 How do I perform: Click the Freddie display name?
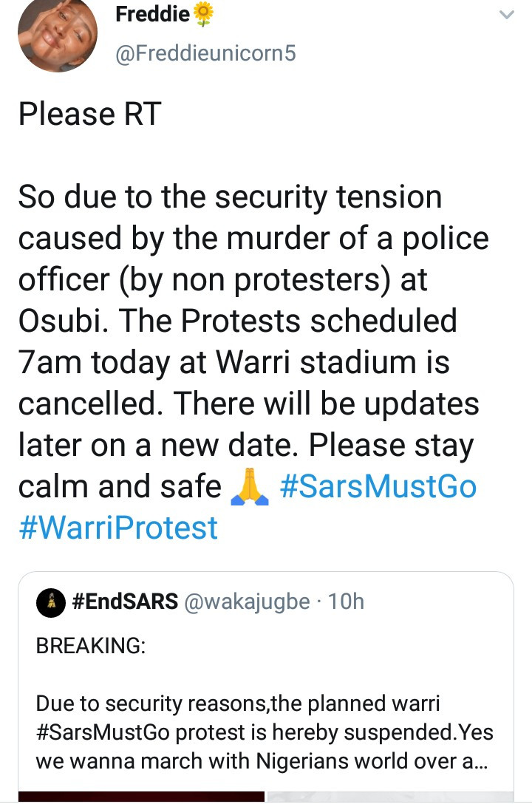coord(152,14)
